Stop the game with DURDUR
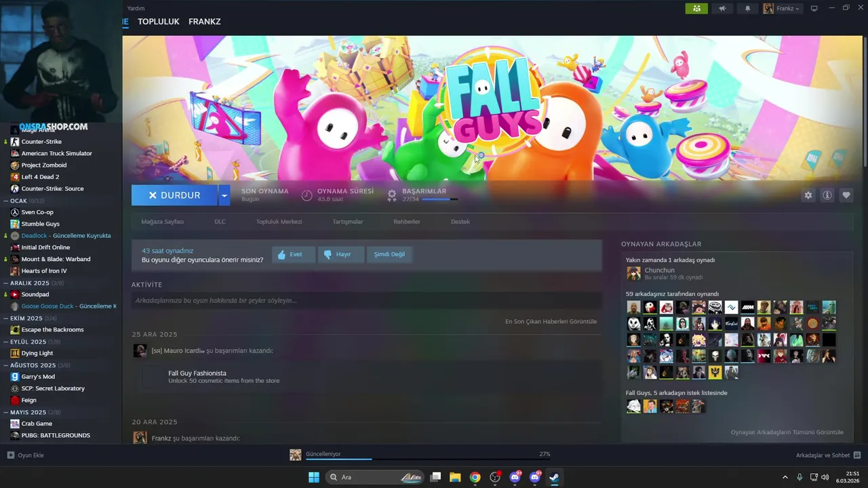This screenshot has height=488, width=868. click(x=174, y=195)
